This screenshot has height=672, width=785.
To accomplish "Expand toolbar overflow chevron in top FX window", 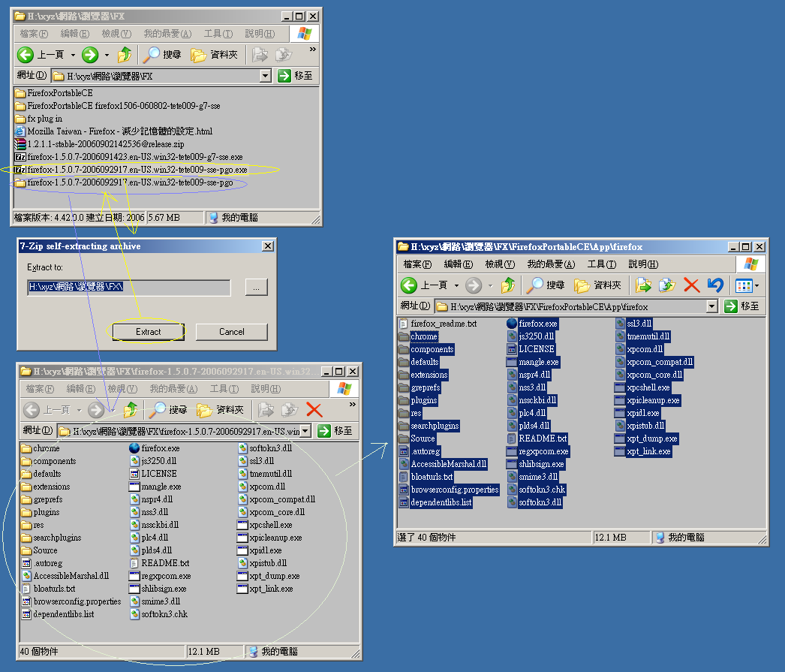I will [312, 50].
